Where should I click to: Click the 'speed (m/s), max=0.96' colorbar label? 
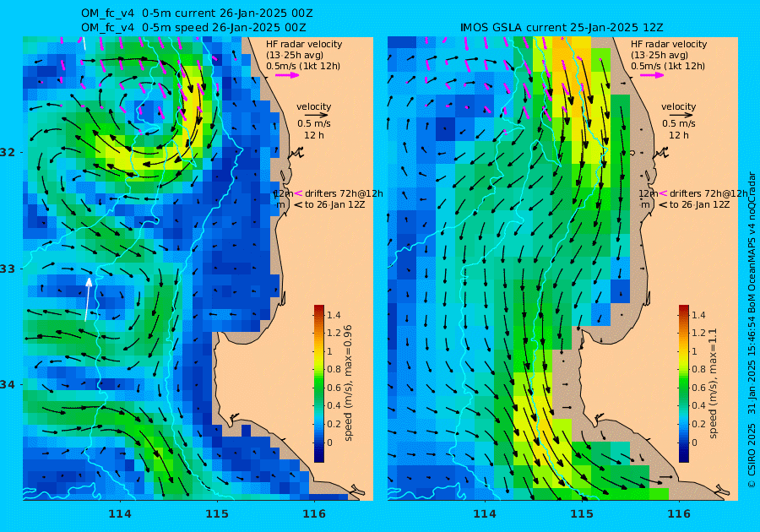[348, 383]
